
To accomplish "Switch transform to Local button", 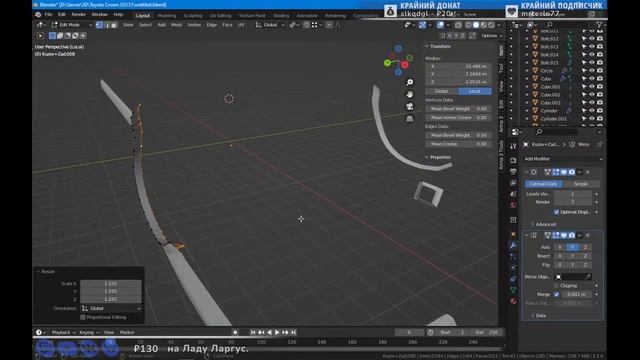I will click(475, 91).
